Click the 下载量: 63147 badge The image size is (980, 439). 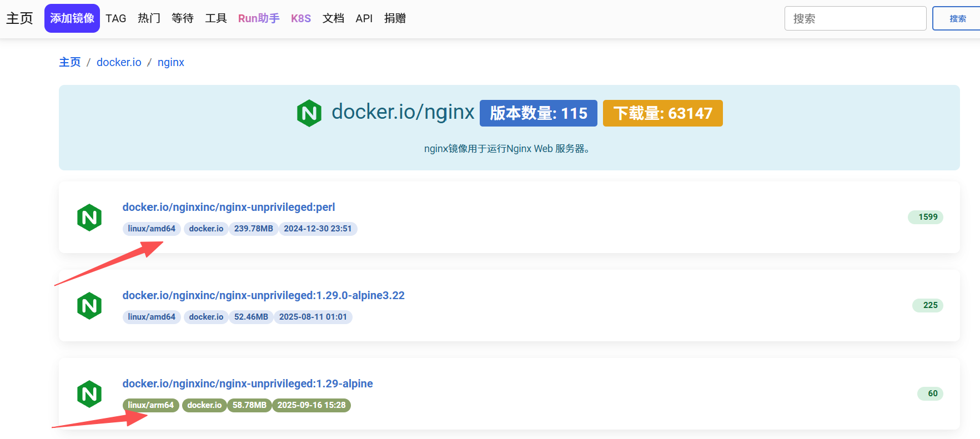tap(663, 113)
